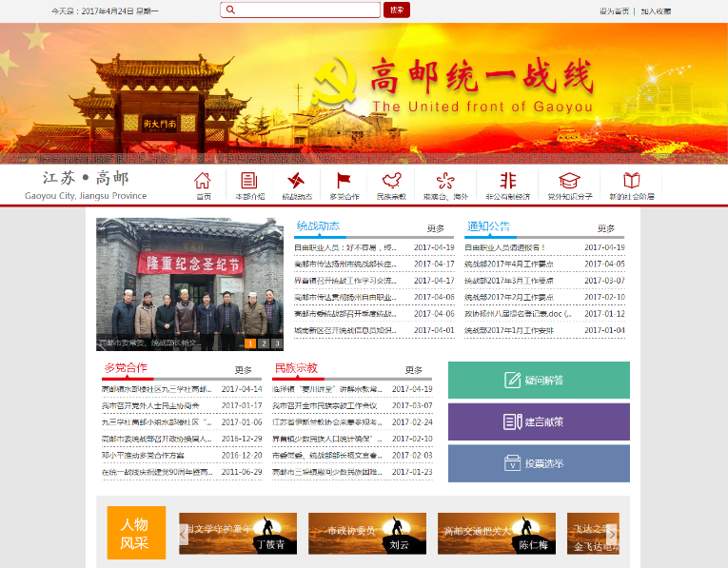Open the 多党合作 flag icon

coord(344,181)
